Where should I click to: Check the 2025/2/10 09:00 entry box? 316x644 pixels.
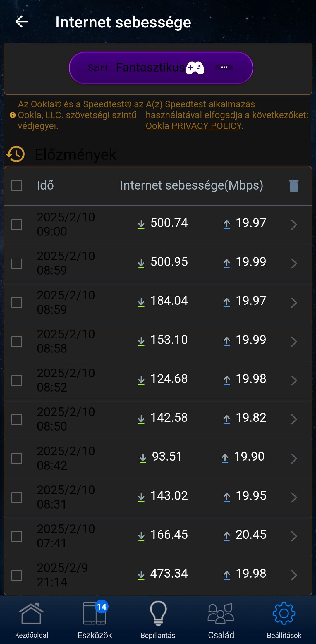click(17, 225)
